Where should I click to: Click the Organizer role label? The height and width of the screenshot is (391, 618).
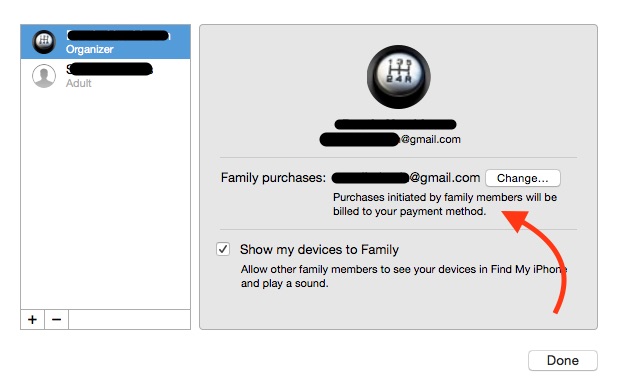89,49
